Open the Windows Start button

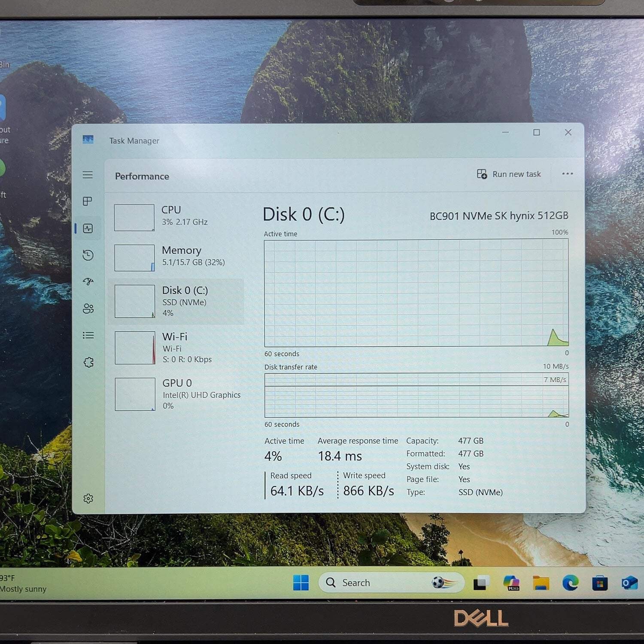point(301,583)
